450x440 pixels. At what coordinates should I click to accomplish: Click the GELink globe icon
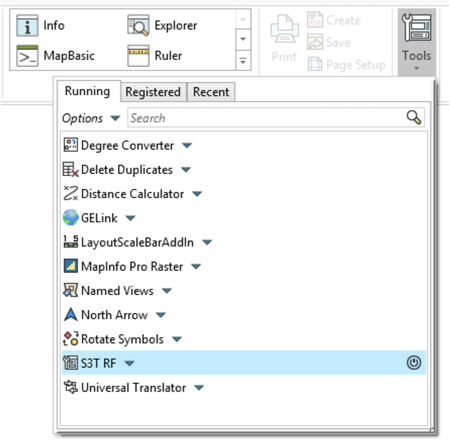click(70, 218)
